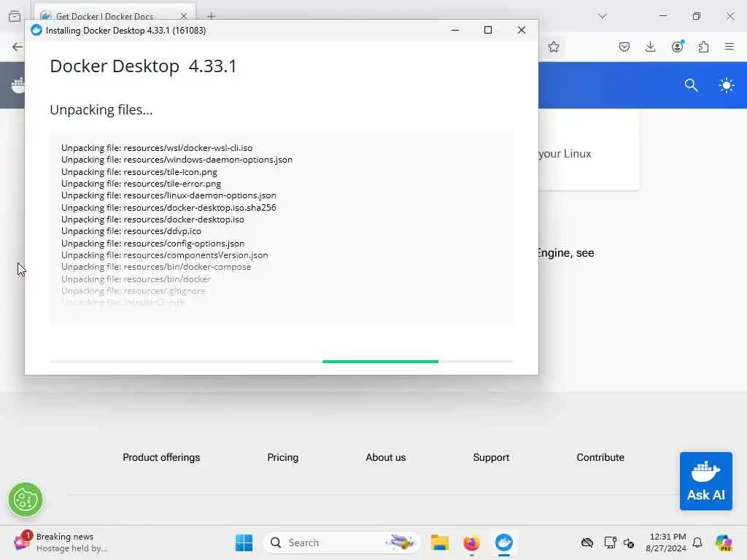
Task: Click the taskbar Search box
Action: click(x=341, y=542)
